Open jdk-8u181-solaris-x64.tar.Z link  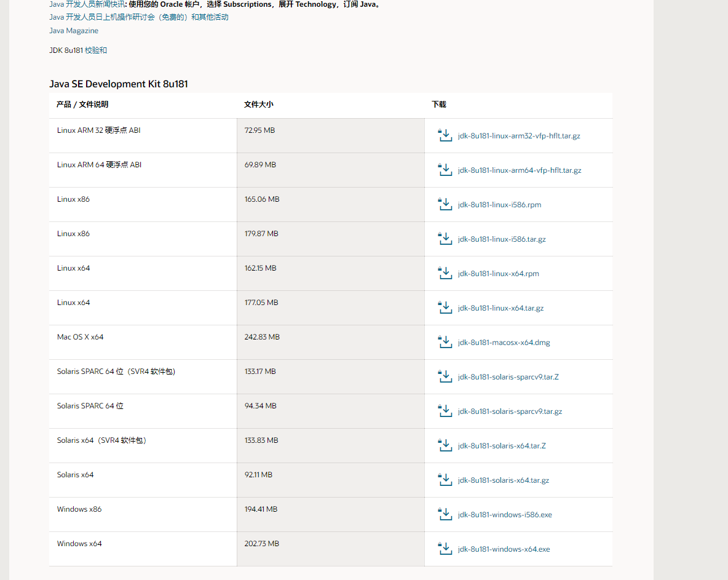click(502, 445)
